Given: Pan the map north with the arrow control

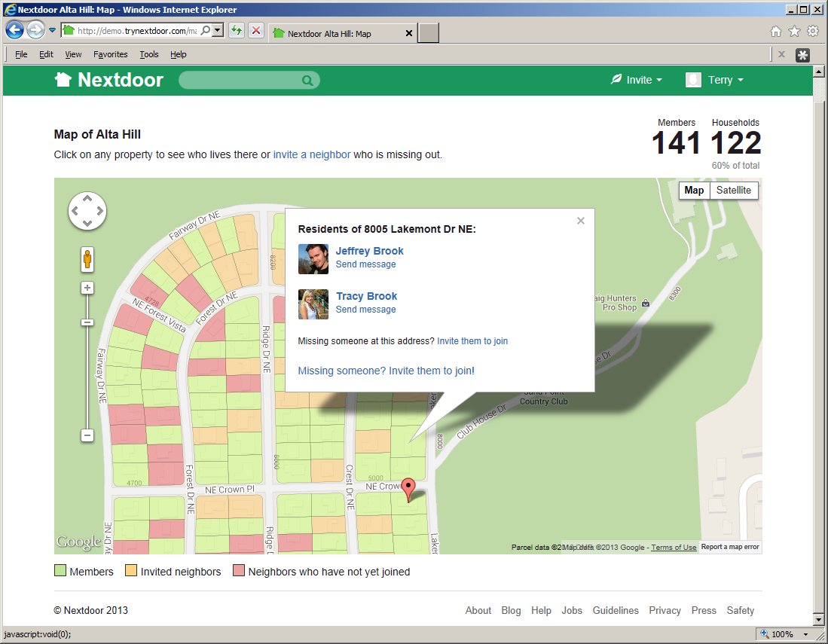Looking at the screenshot, I should point(87,197).
